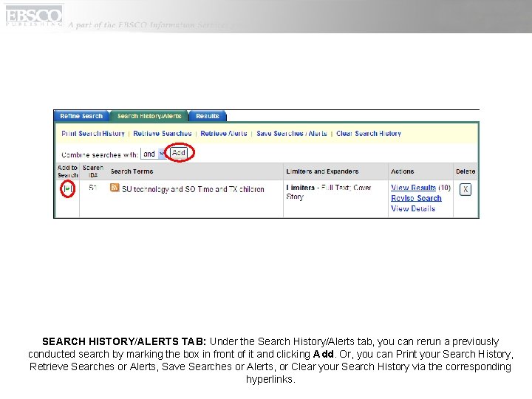Screen dimensions: 532x399
Task: Click the Delete column header
Action: click(465, 171)
